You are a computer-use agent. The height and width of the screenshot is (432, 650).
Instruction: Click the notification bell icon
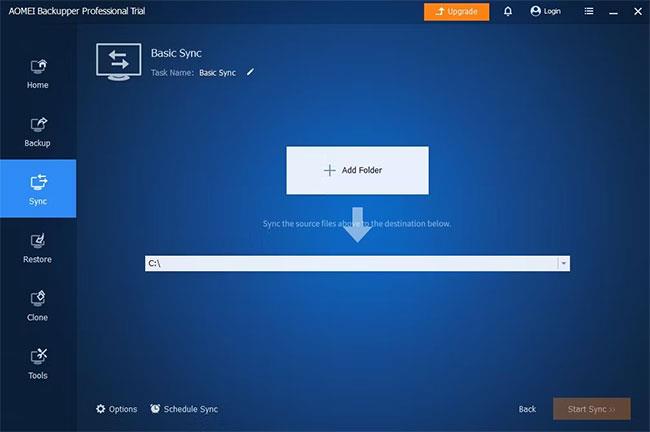[x=508, y=11]
